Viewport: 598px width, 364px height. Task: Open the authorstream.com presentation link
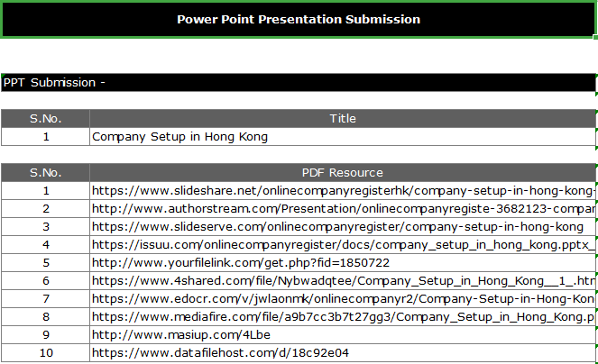(x=343, y=209)
